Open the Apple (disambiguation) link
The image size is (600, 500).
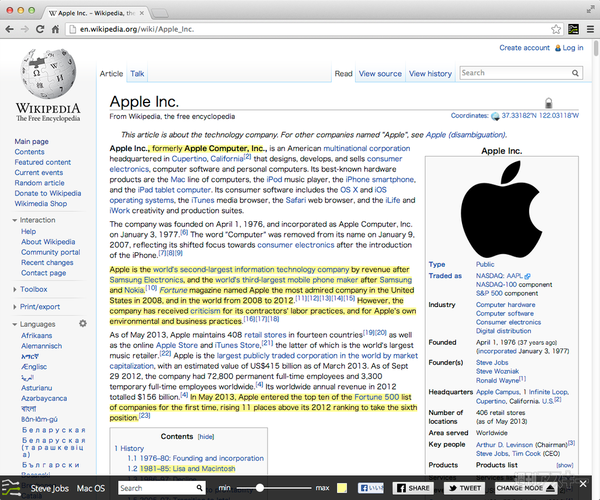coord(466,135)
